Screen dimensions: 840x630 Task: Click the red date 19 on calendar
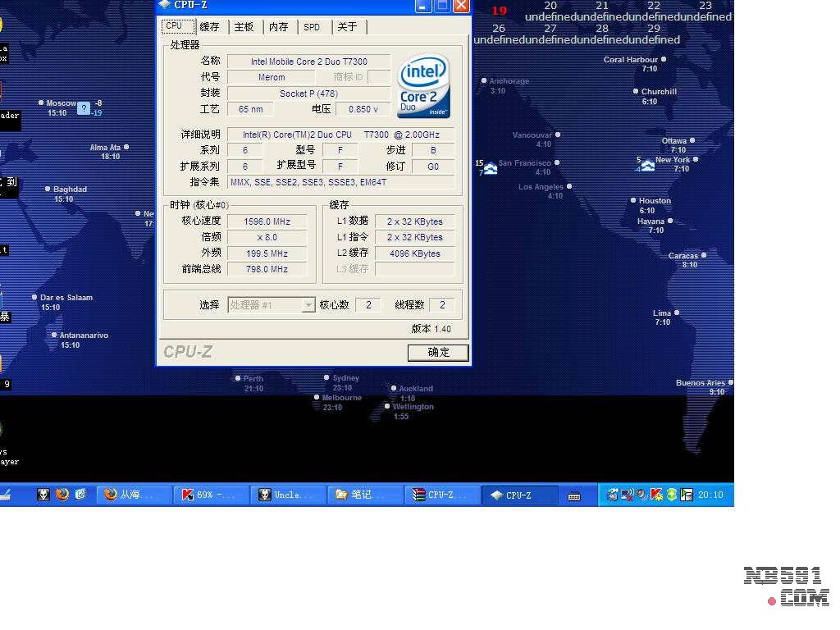pyautogui.click(x=499, y=11)
